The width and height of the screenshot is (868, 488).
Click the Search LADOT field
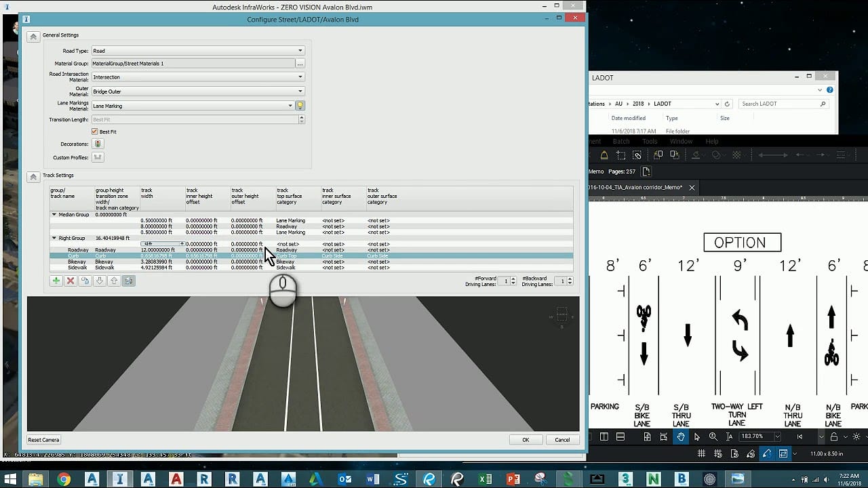point(779,104)
